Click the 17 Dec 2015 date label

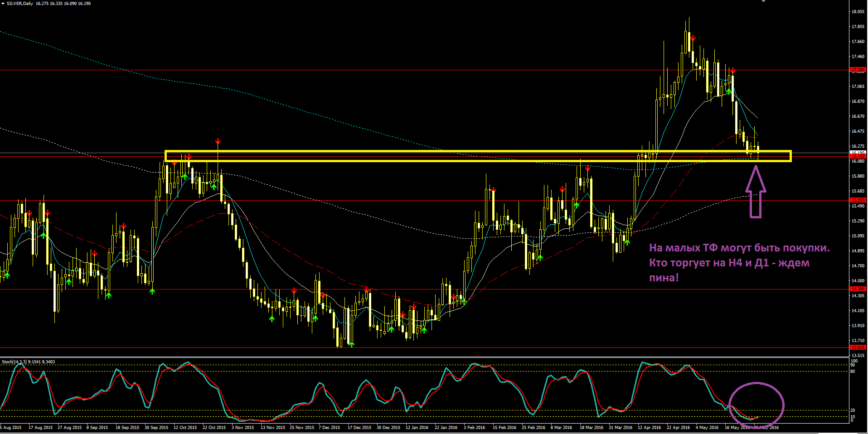[359, 428]
